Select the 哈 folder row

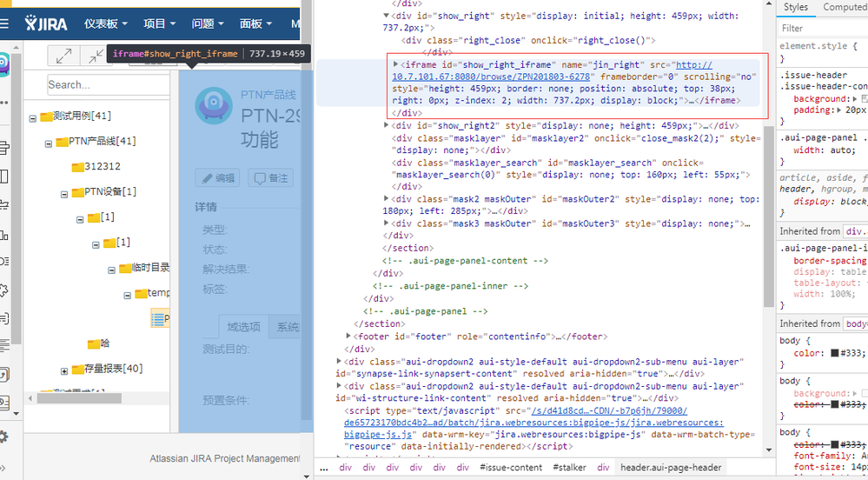coord(104,343)
